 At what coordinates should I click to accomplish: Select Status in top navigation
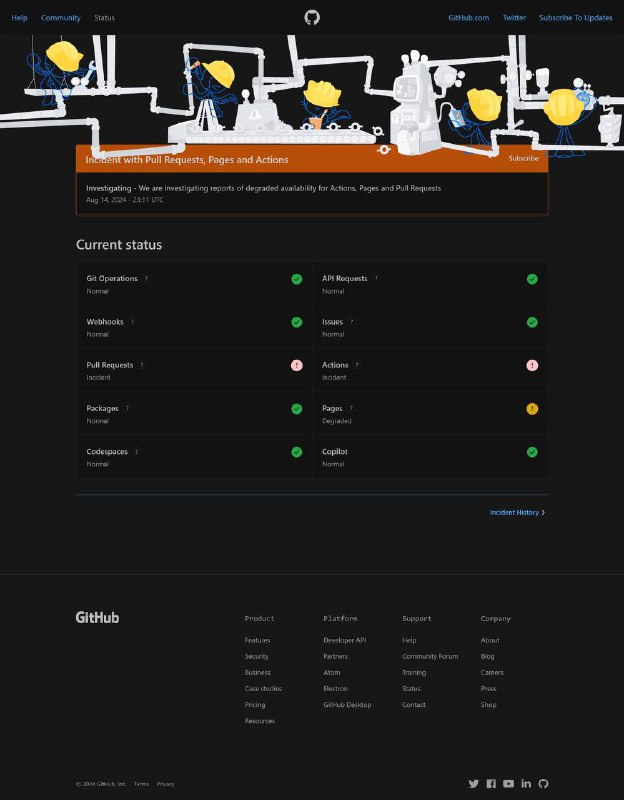click(x=105, y=18)
